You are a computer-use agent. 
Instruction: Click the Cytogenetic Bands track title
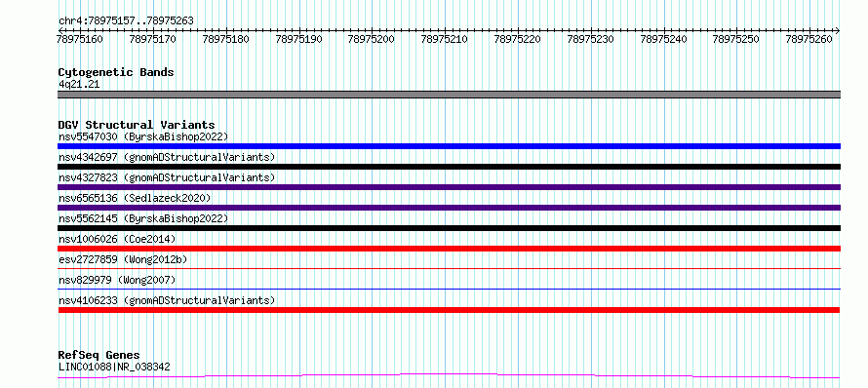click(x=116, y=72)
